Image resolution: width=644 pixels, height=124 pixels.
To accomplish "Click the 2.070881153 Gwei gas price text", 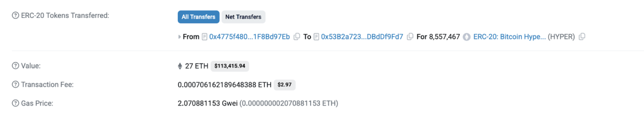I will 207,103.
